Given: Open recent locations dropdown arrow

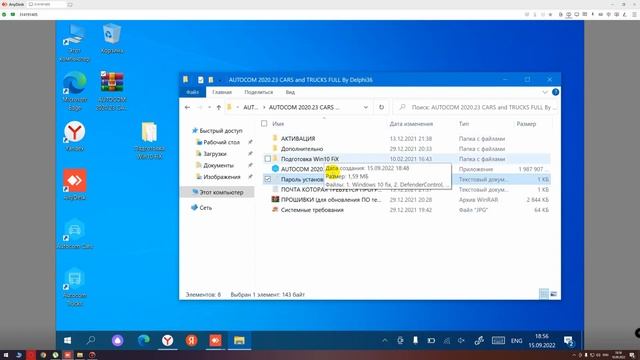Looking at the screenshot, I should coord(209,107).
